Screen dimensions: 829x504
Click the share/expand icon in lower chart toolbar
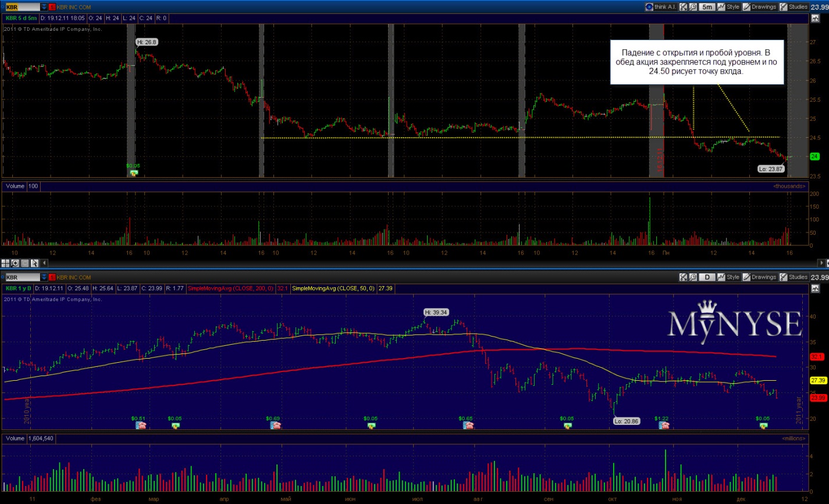coord(683,277)
